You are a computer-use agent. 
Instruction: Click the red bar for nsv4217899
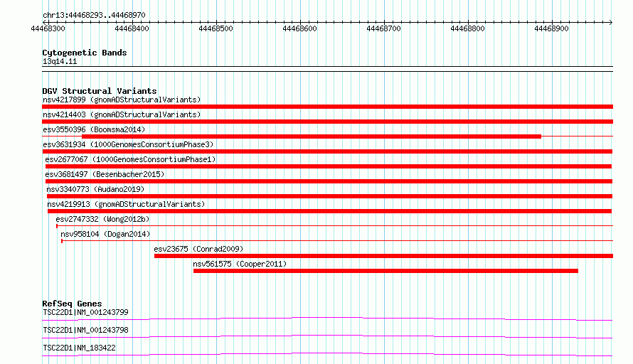point(327,107)
